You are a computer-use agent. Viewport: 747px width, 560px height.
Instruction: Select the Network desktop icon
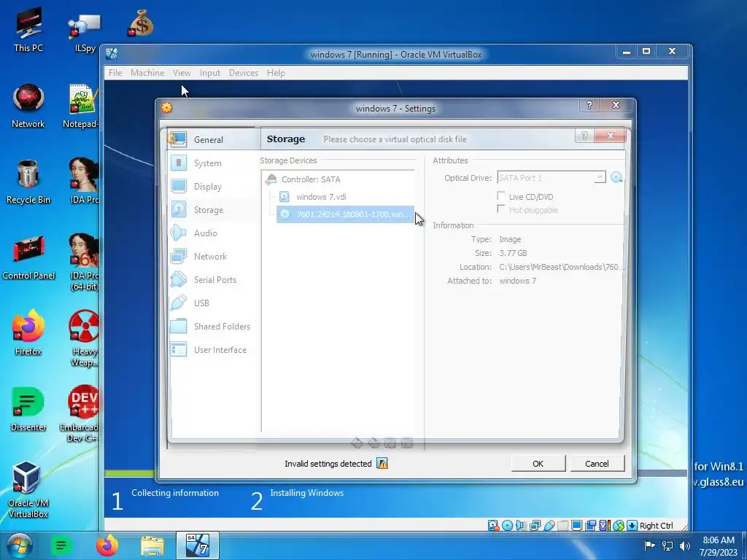pyautogui.click(x=28, y=106)
